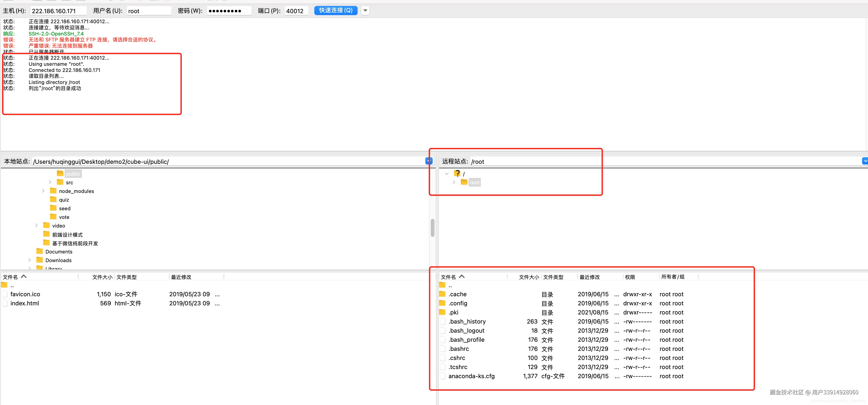The height and width of the screenshot is (405, 868).
Task: Sort local files by 最近修改 column
Action: coord(181,277)
